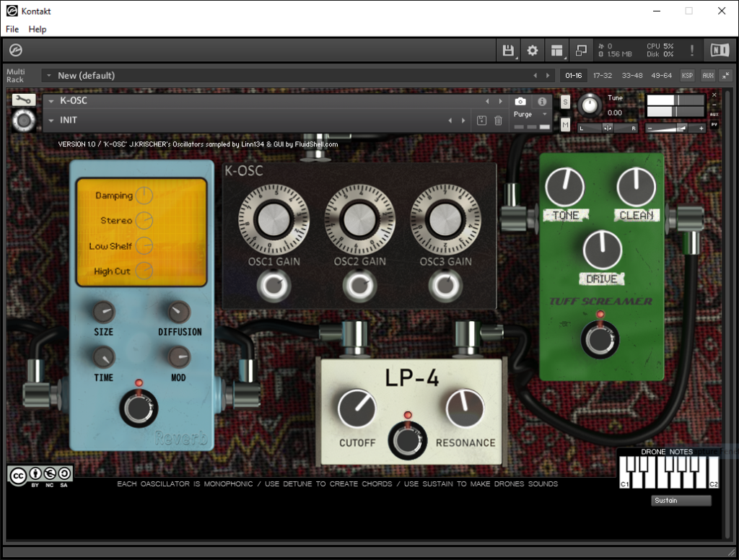Click the C2 key on drone keyboard
Image resolution: width=739 pixels, height=560 pixels.
pyautogui.click(x=714, y=473)
